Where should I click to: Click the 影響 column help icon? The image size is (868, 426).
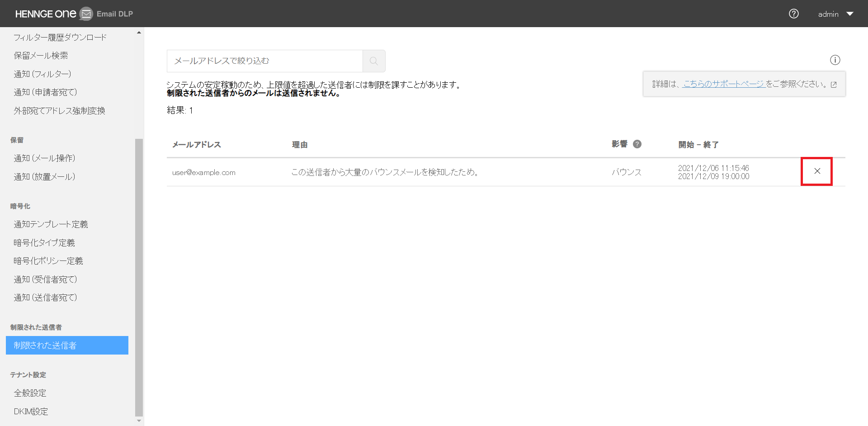point(637,144)
